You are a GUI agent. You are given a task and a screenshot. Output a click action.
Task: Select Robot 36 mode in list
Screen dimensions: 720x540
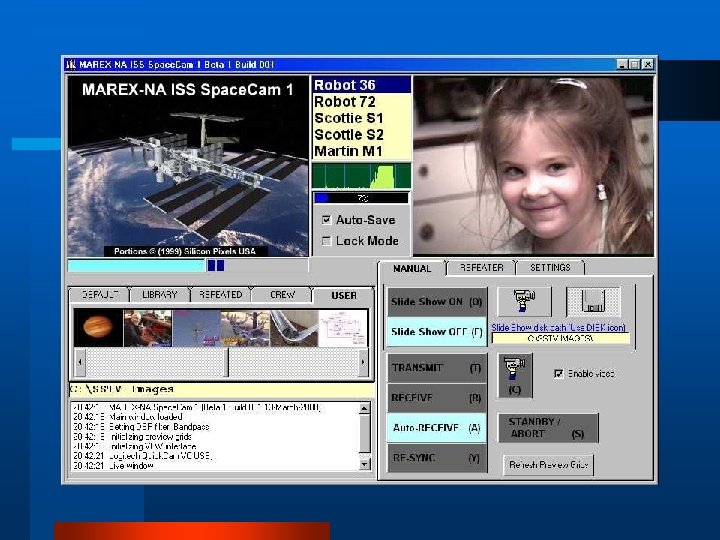pyautogui.click(x=361, y=85)
